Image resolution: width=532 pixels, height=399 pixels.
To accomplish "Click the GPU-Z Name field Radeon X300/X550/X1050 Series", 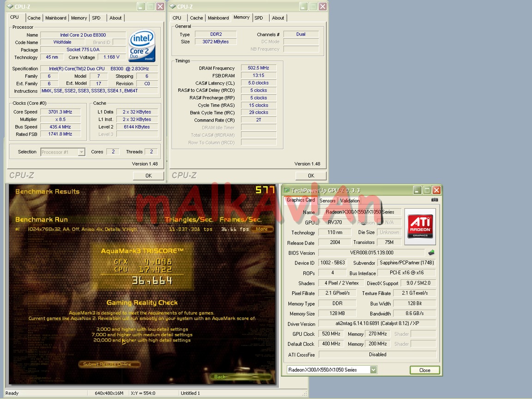I will (360, 212).
